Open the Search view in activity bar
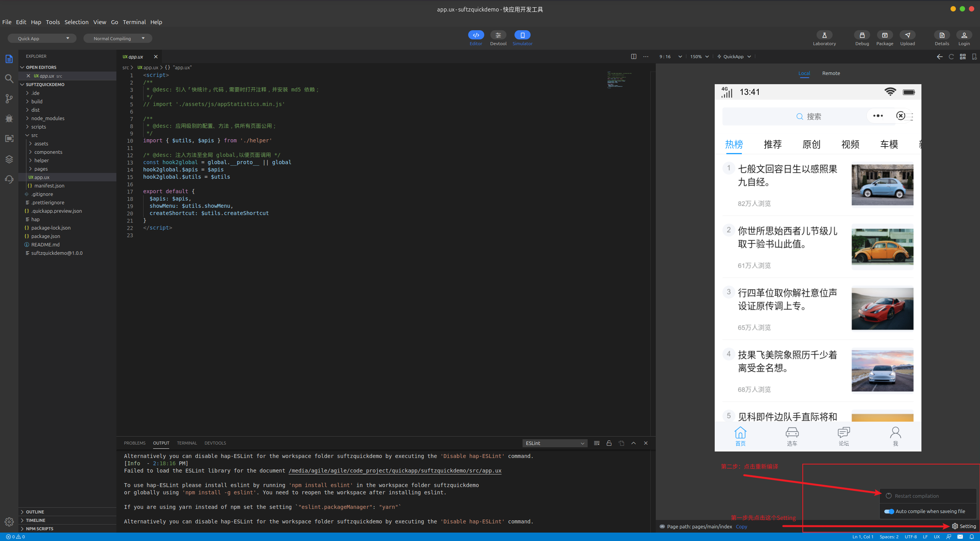 coord(9,79)
